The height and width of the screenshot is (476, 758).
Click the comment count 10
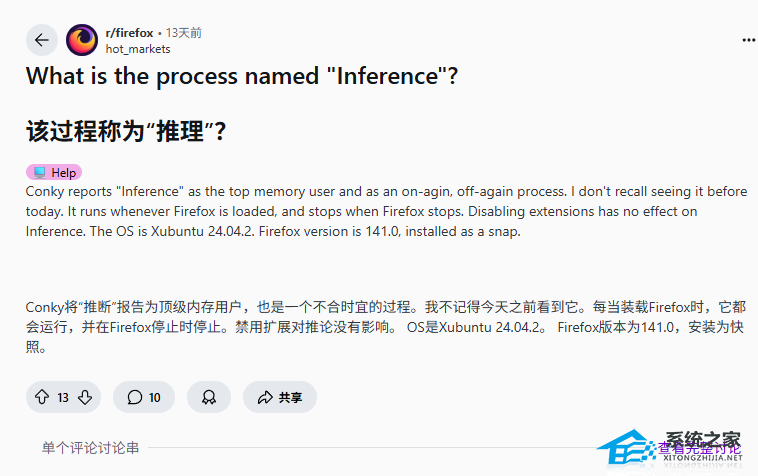click(x=155, y=397)
